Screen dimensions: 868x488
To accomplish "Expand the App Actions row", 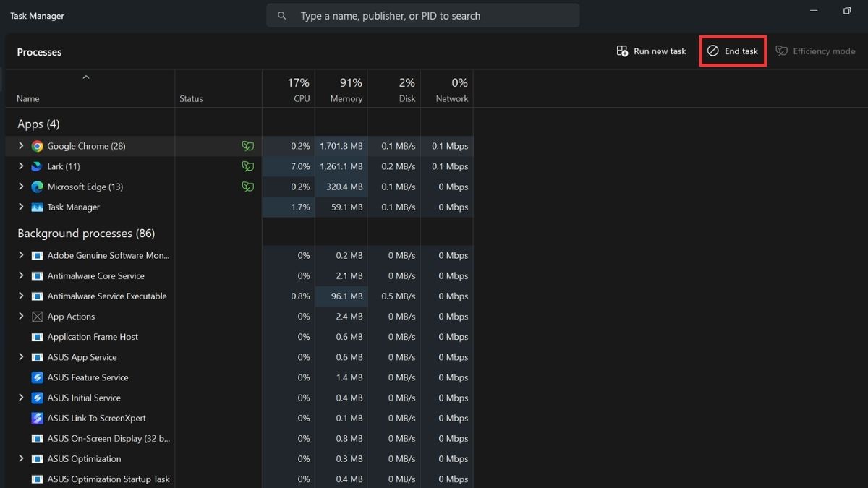I will pos(21,317).
